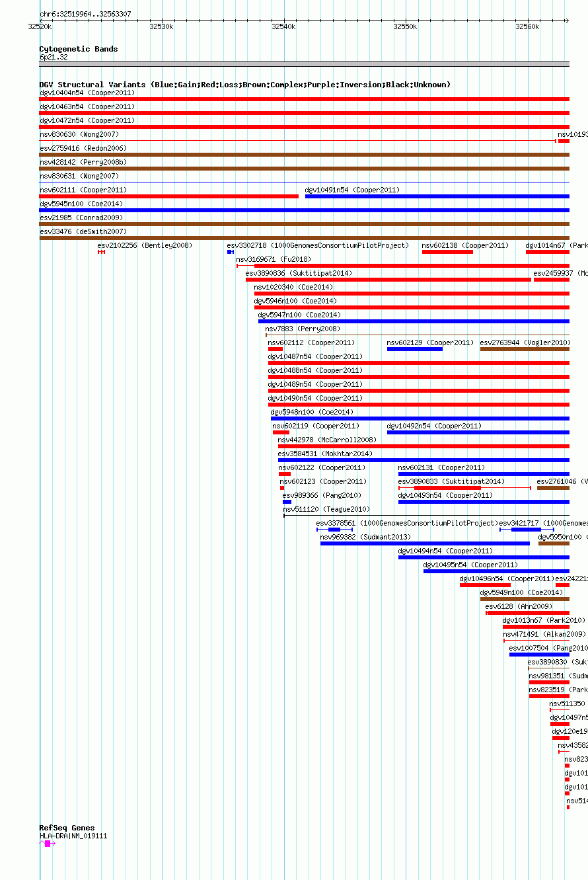The width and height of the screenshot is (588, 880).
Task: Open dgv10493n54 (Cooper2011) variant
Action: [484, 502]
